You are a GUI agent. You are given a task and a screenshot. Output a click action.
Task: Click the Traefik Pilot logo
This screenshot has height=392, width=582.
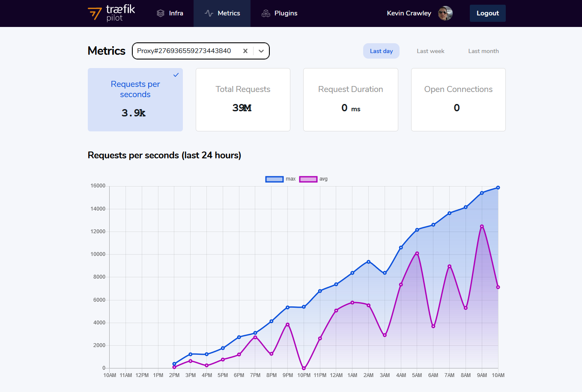111,13
